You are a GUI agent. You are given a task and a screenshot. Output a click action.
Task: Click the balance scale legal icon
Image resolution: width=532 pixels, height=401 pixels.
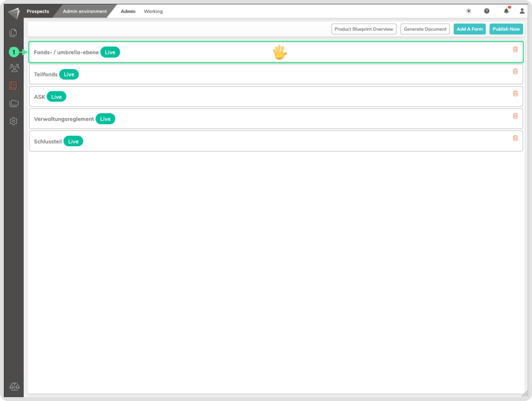14,386
